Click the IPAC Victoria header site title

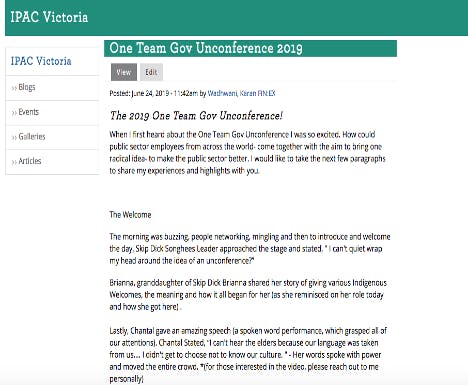point(49,17)
